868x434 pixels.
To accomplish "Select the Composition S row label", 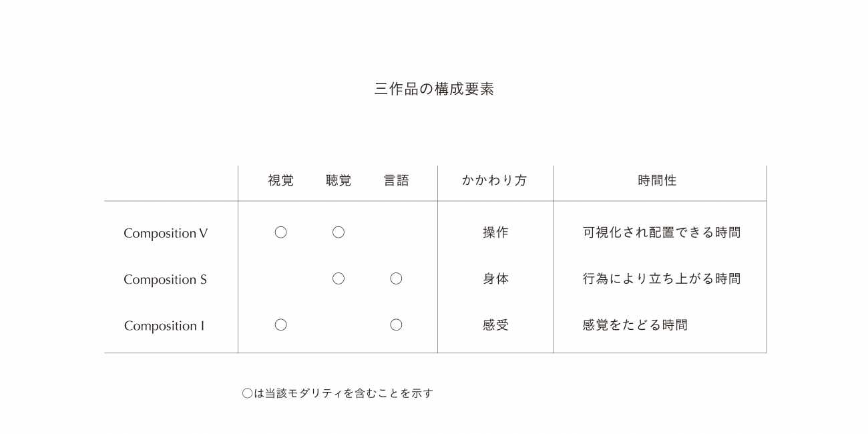I will pos(165,279).
